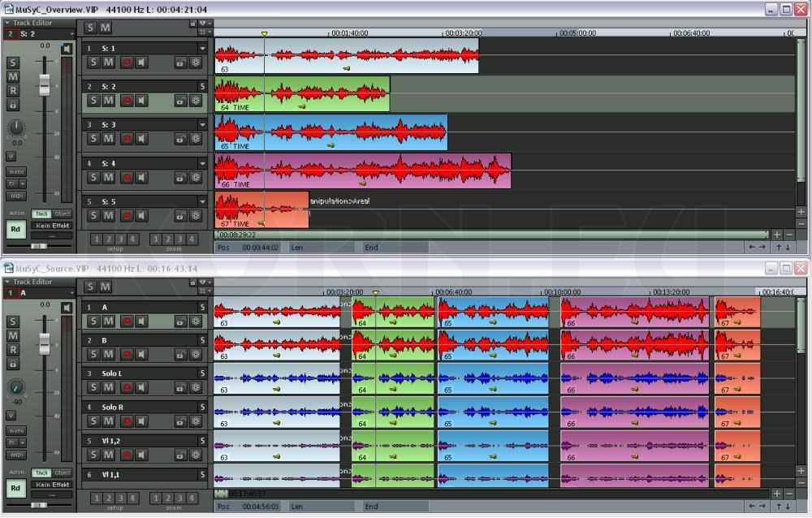Expand track S: 5 dropdown arrow
The width and height of the screenshot is (812, 518).
202,201
